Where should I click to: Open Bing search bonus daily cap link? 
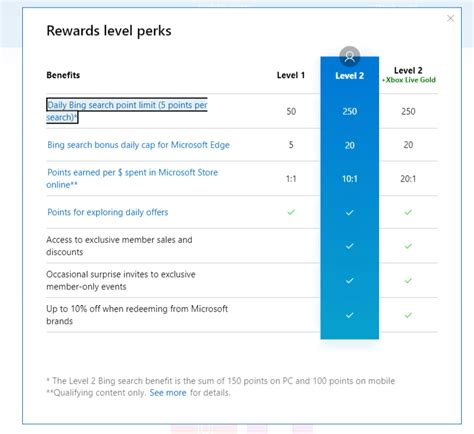click(138, 145)
